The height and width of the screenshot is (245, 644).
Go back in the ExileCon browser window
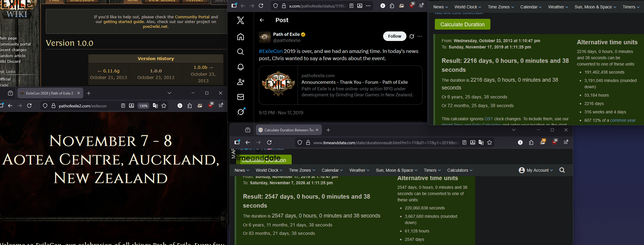point(10,106)
